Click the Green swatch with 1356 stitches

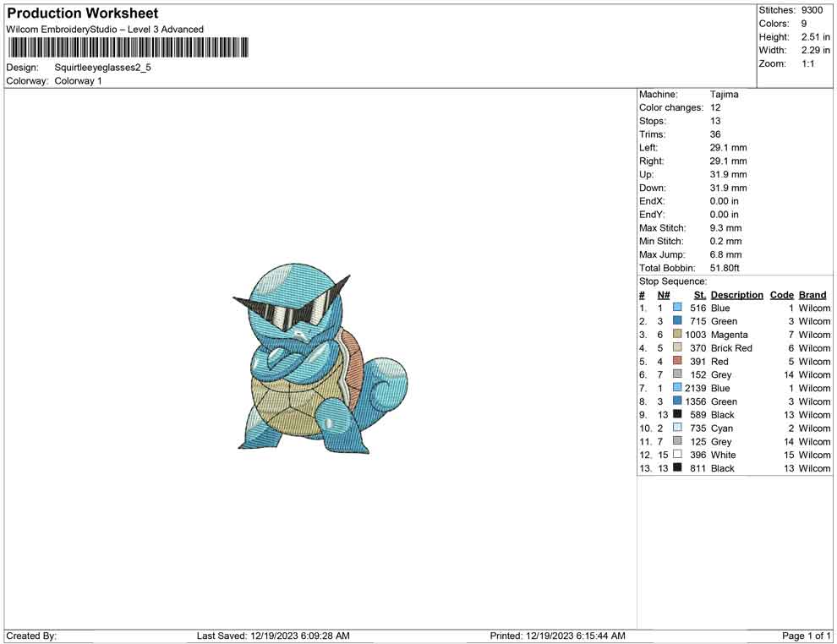(677, 401)
